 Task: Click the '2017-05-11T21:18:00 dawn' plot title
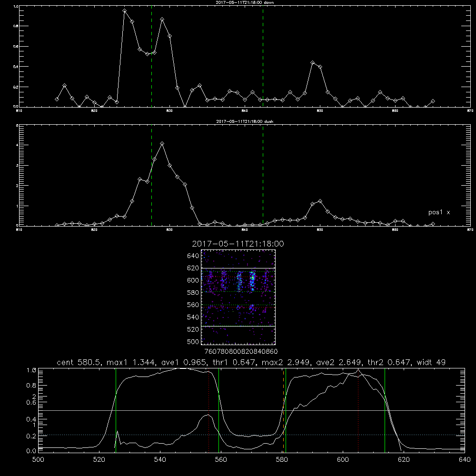point(245,2)
